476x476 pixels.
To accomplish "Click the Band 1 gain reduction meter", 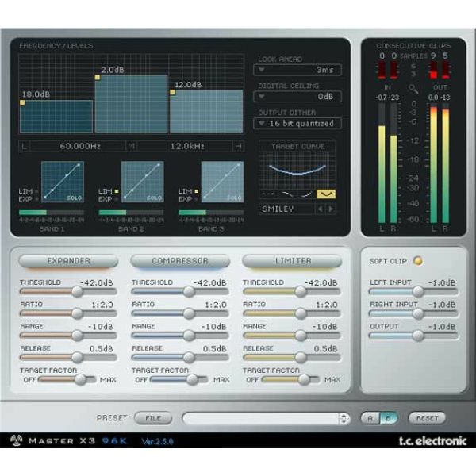I will [x=52, y=213].
